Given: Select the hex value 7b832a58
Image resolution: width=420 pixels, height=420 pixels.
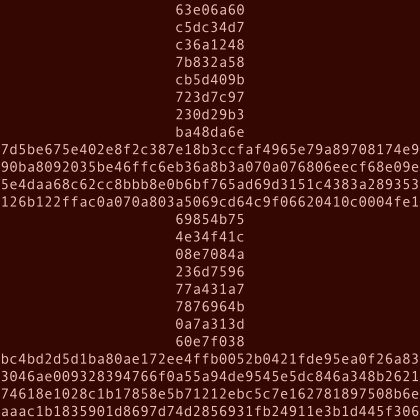Looking at the screenshot, I should coord(210,62).
